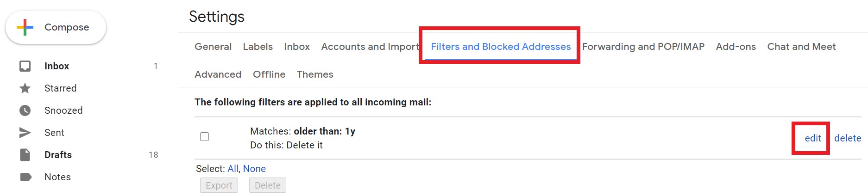This screenshot has height=196, width=868.
Task: Open Forwarding and POP/IMAP tab
Action: tap(643, 47)
